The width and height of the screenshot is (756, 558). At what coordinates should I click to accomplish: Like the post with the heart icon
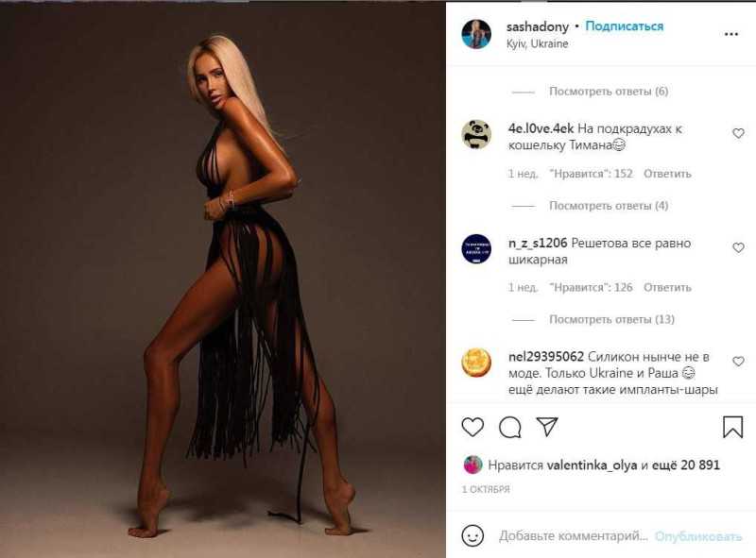472,427
